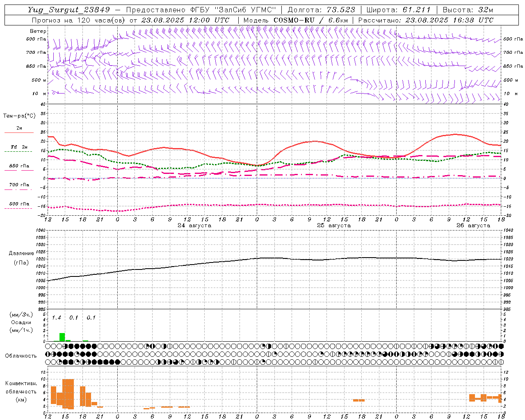Screen dimensions: 525x420
Task: Click the (мм/1ч.) precipitation unit label
Action: tap(21, 330)
